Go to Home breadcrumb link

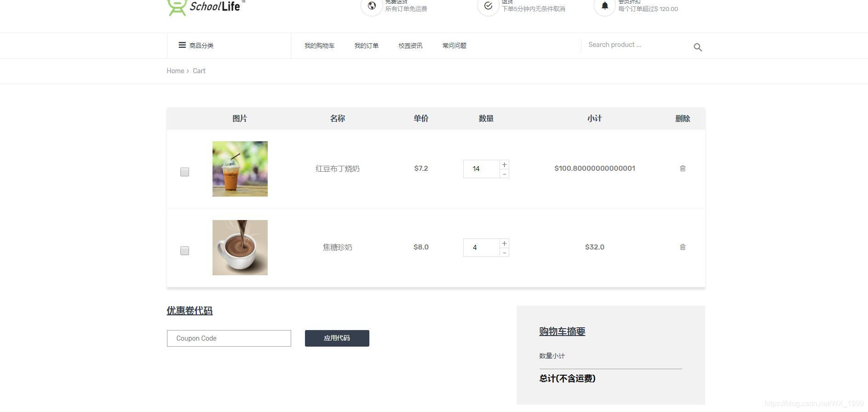point(175,71)
